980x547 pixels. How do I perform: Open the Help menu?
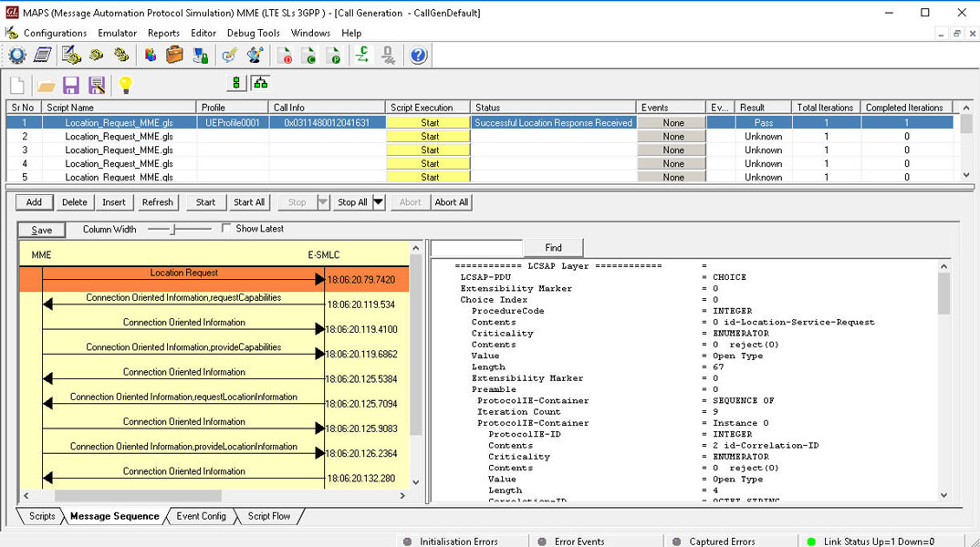[x=351, y=33]
